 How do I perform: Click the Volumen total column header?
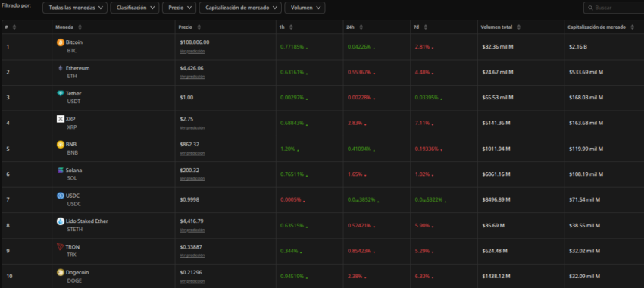(x=496, y=27)
